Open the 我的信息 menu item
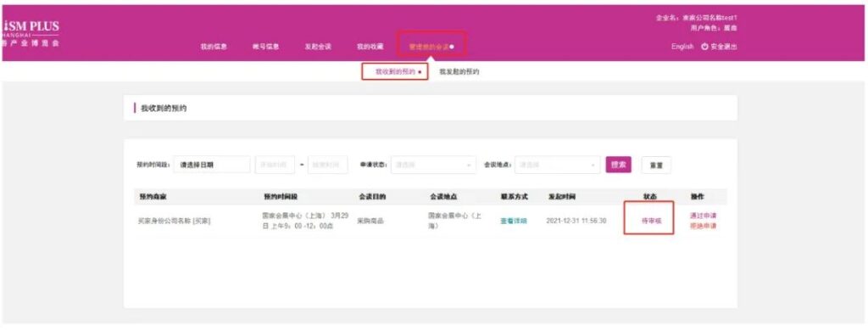The height and width of the screenshot is (331, 868). 214,47
